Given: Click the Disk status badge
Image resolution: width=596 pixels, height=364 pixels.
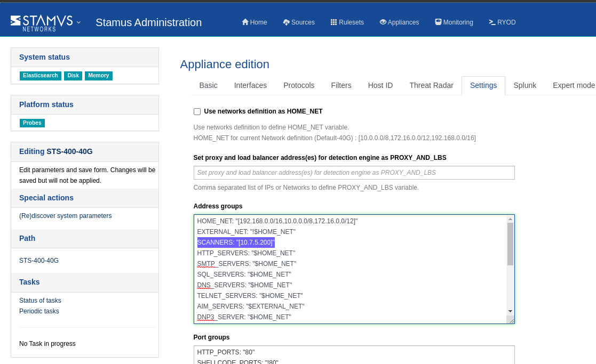Looking at the screenshot, I should [x=73, y=76].
